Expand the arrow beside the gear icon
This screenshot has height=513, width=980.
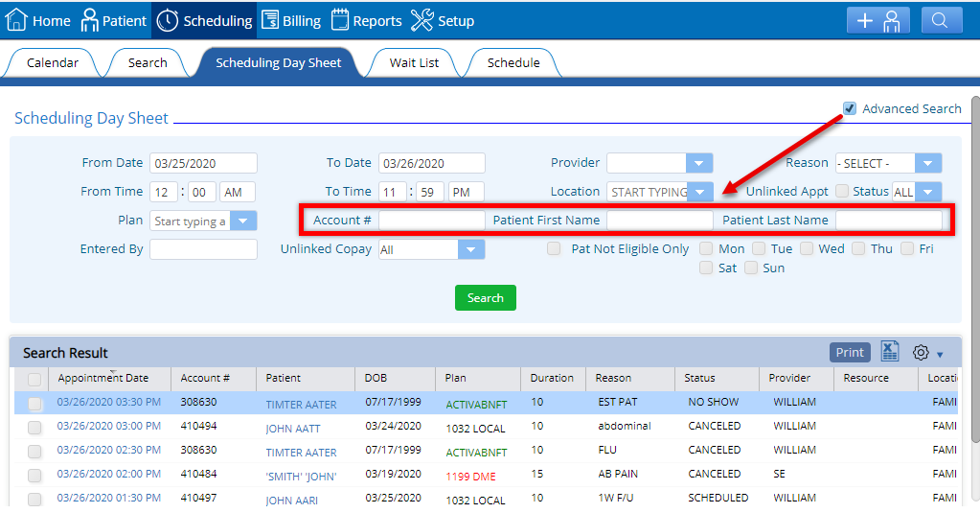pyautogui.click(x=940, y=355)
